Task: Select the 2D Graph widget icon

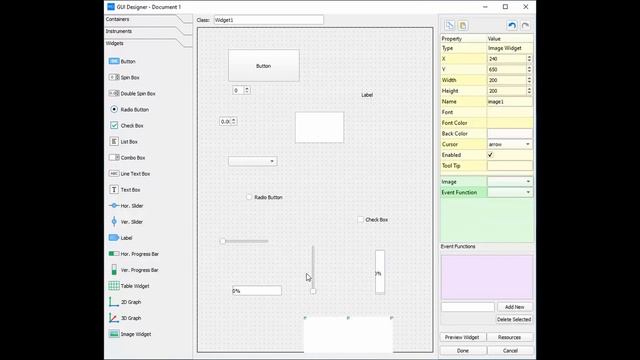Action: click(x=114, y=302)
